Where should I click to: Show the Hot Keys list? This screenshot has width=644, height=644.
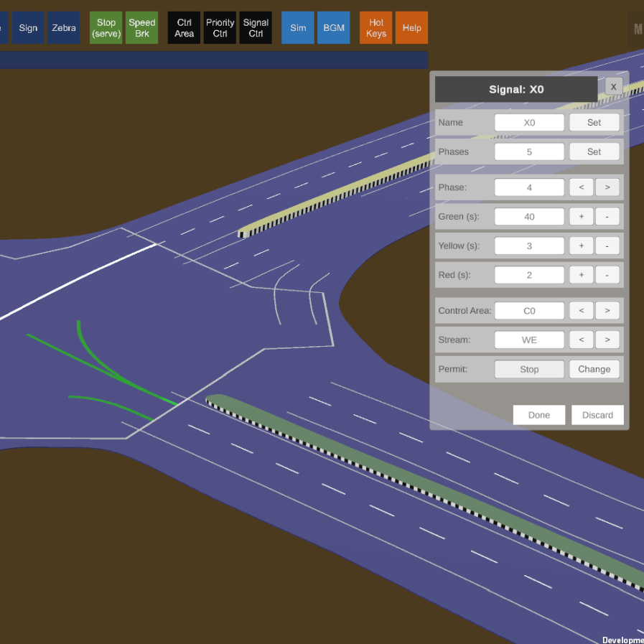(376, 28)
